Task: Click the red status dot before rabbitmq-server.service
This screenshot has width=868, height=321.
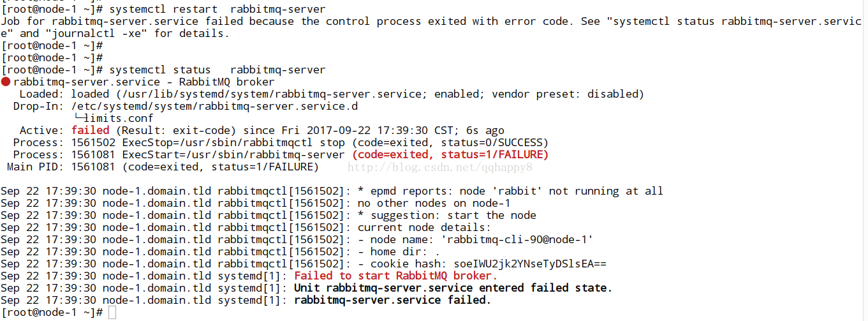Action: pyautogui.click(x=6, y=82)
